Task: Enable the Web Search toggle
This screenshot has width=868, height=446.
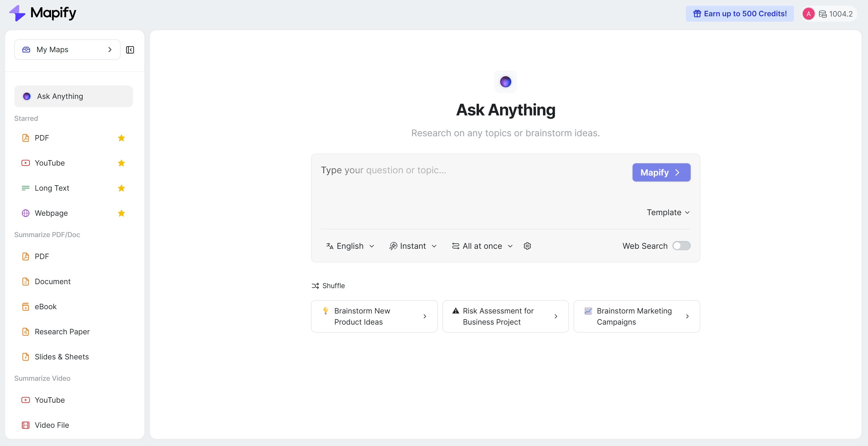Action: click(x=681, y=246)
